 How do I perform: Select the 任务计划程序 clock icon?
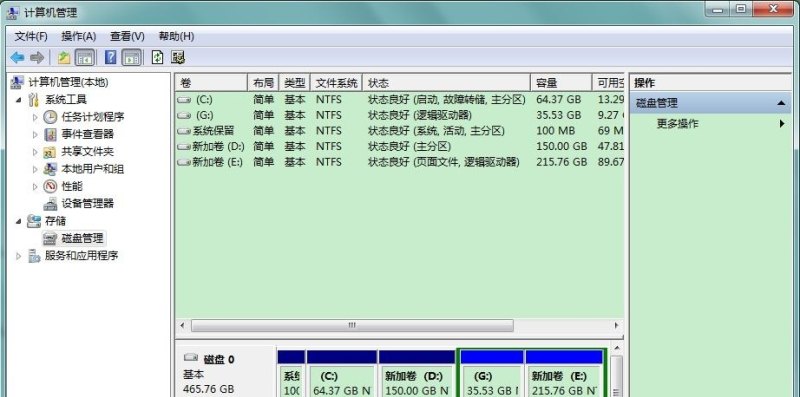(50, 117)
